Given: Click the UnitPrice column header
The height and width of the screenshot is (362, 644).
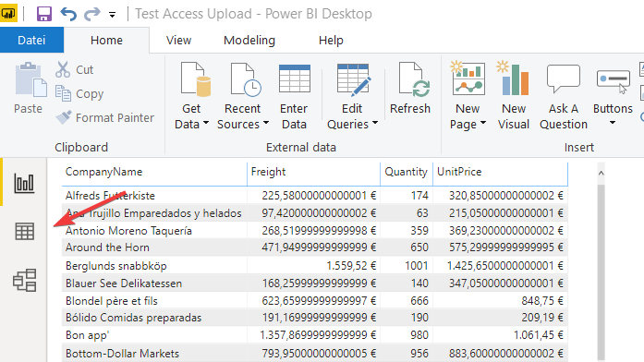Looking at the screenshot, I should pyautogui.click(x=500, y=173).
